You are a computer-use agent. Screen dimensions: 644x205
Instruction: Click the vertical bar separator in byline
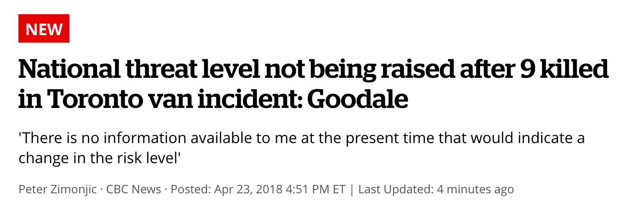tap(352, 189)
